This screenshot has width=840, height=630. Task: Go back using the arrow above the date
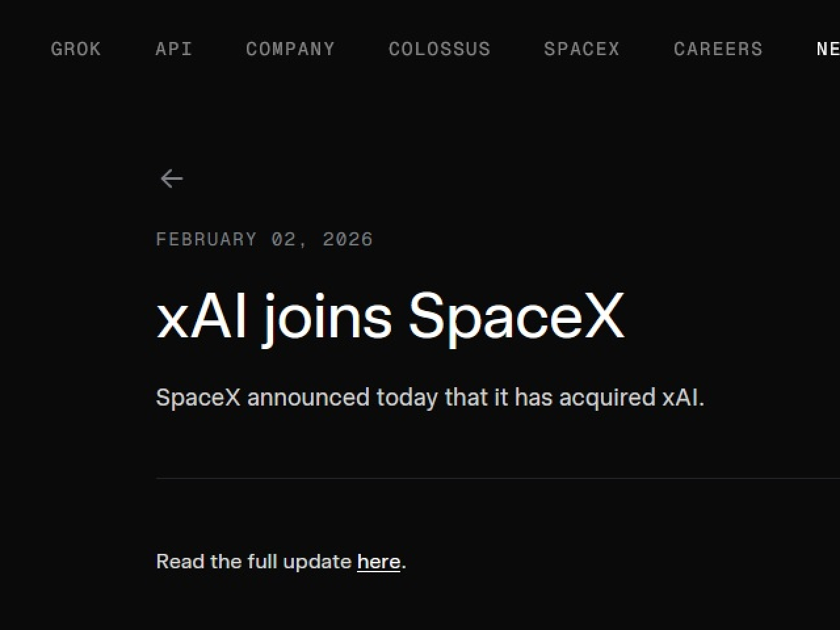(x=171, y=178)
